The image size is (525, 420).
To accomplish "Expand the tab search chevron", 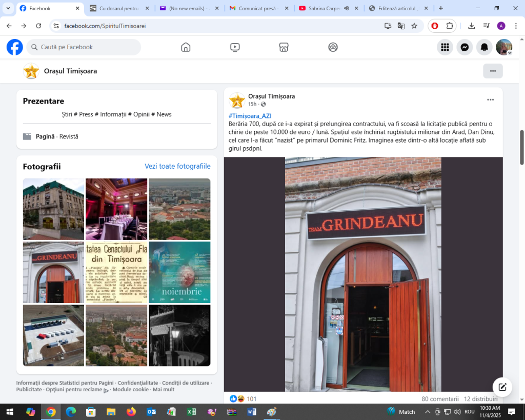I will tap(8, 8).
